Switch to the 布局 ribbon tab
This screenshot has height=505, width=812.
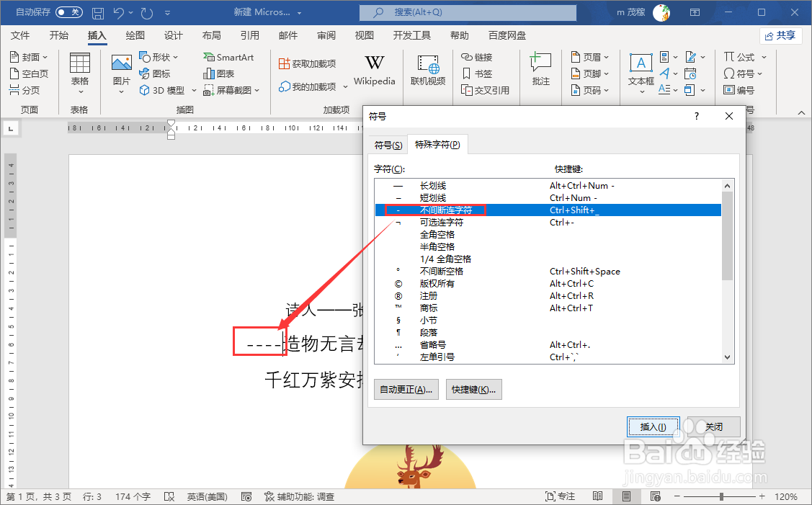point(211,35)
